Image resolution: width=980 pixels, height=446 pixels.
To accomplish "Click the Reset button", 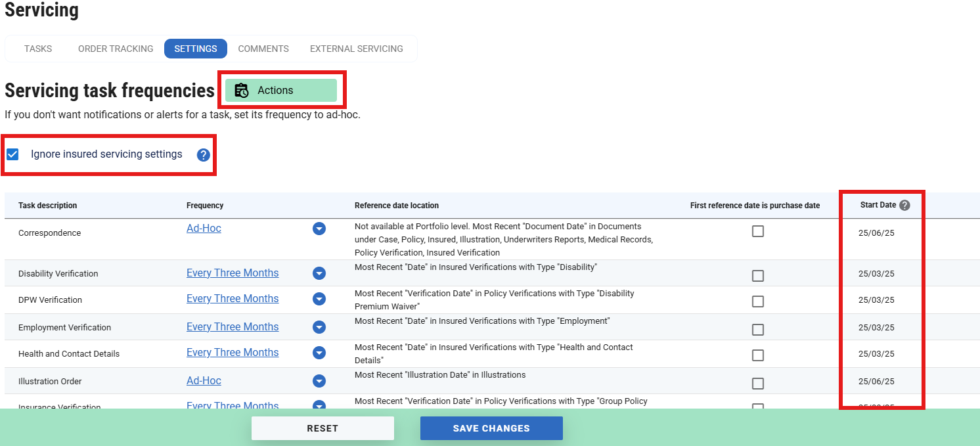I will pos(323,428).
